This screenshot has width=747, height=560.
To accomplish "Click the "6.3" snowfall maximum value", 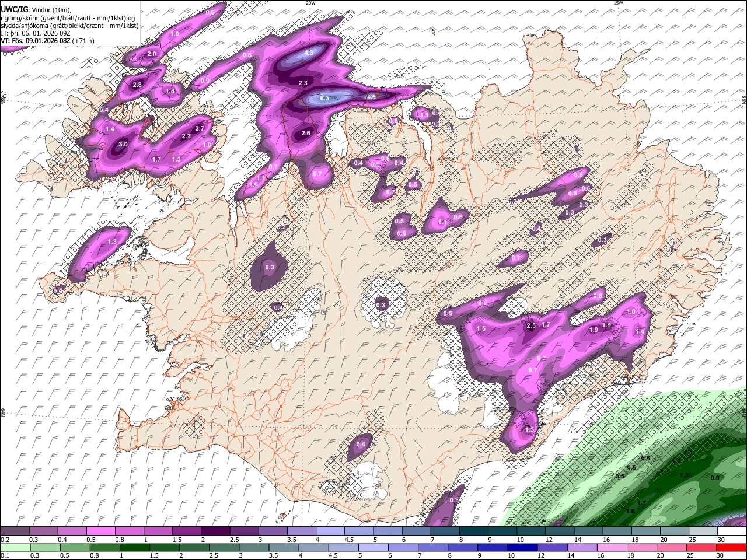I will coord(324,98).
